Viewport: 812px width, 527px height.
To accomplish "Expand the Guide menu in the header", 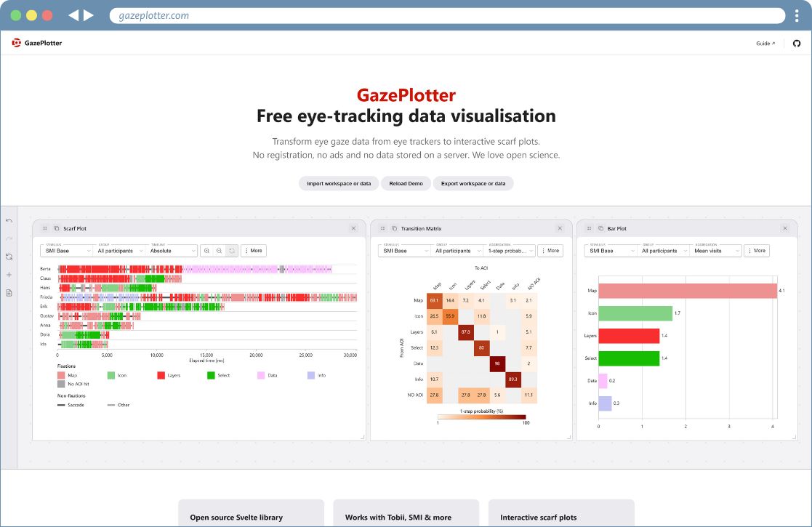I will pos(764,43).
